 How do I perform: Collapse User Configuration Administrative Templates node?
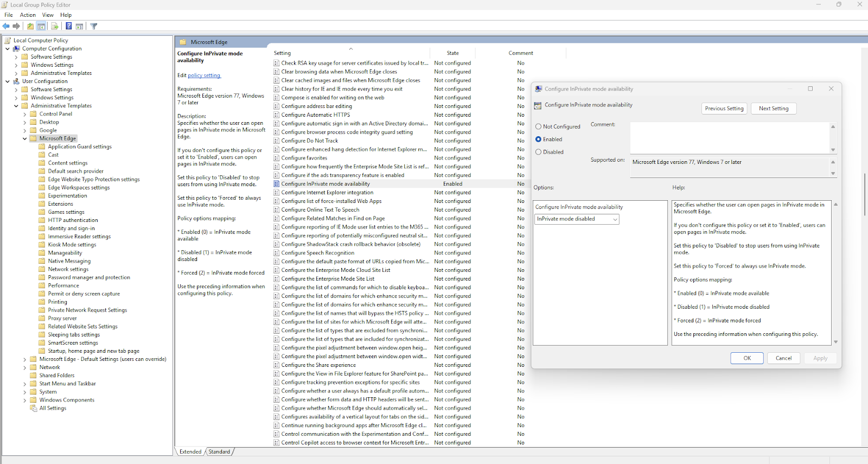16,106
